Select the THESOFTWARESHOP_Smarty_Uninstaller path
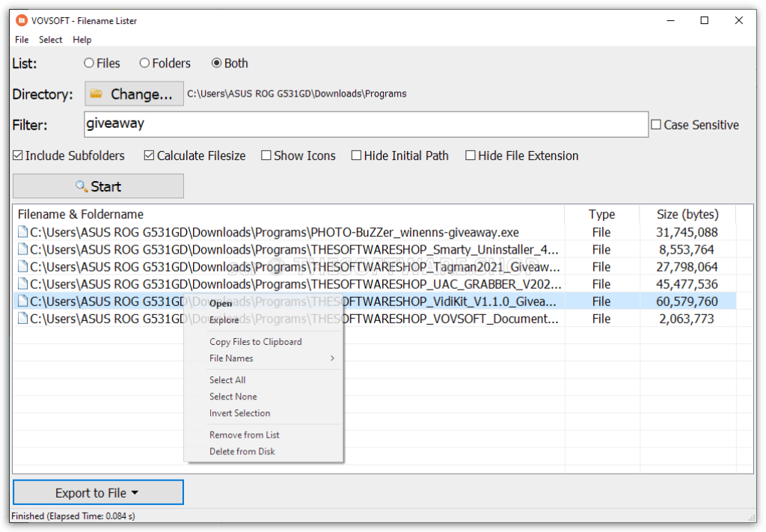 [x=294, y=249]
